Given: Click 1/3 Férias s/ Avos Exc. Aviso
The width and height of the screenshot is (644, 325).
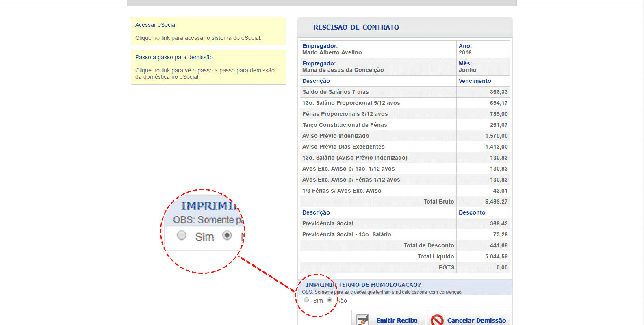Looking at the screenshot, I should pos(342,191).
